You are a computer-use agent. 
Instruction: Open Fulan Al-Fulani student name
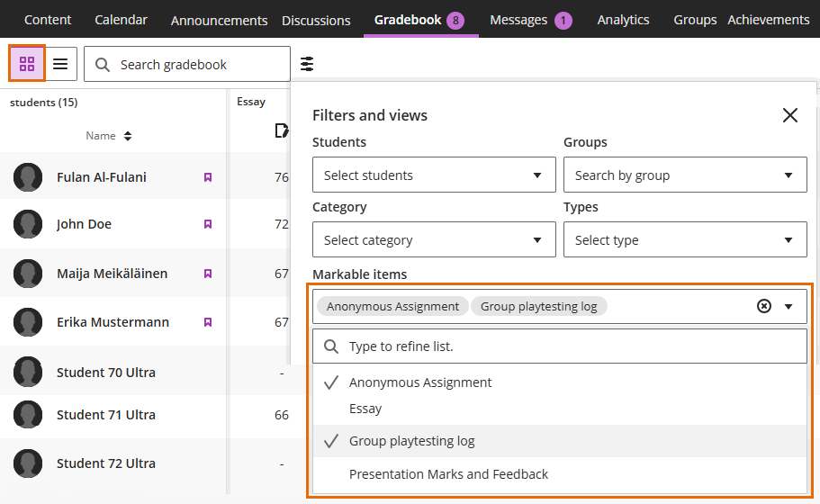(102, 177)
